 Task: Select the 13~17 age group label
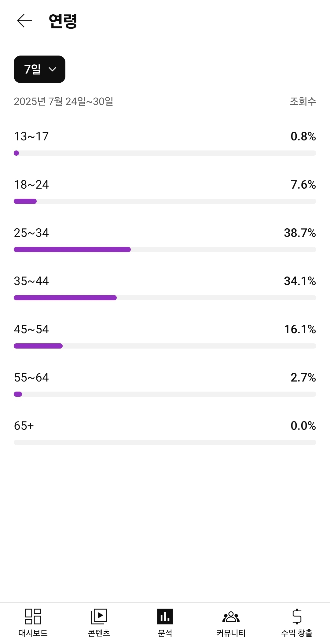(31, 136)
